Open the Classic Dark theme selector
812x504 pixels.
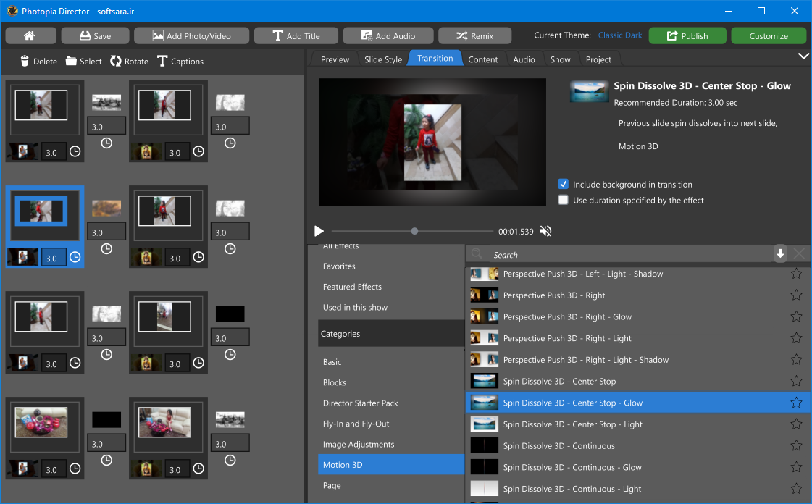[620, 35]
